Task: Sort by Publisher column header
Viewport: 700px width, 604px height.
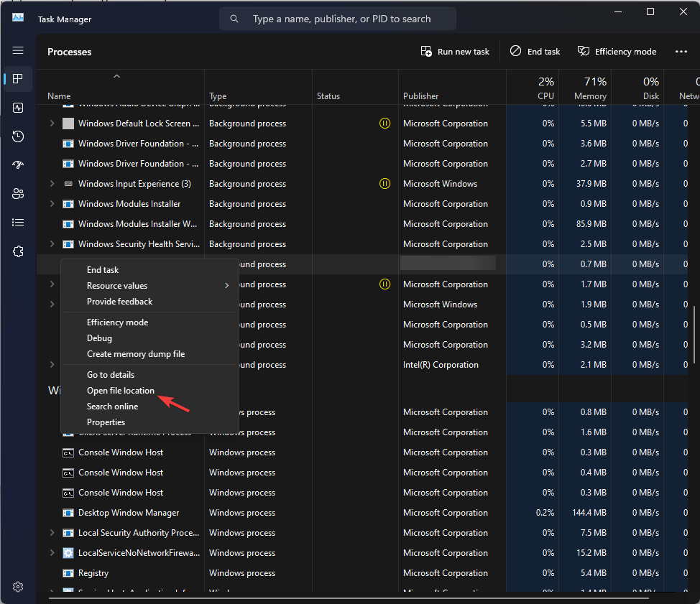Action: coord(452,88)
